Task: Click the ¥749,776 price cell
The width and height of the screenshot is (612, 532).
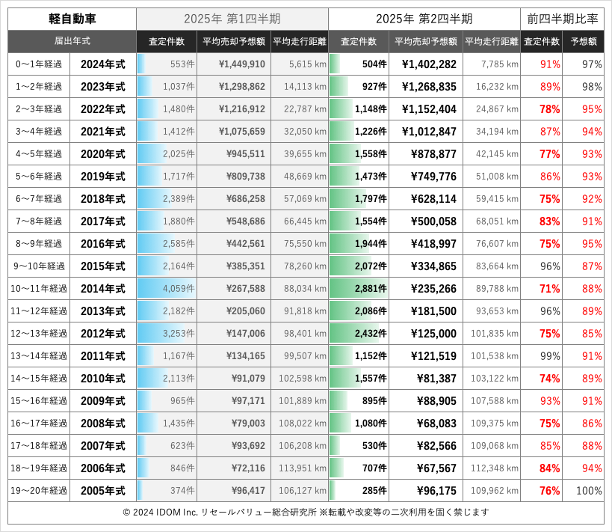Action: (x=426, y=176)
